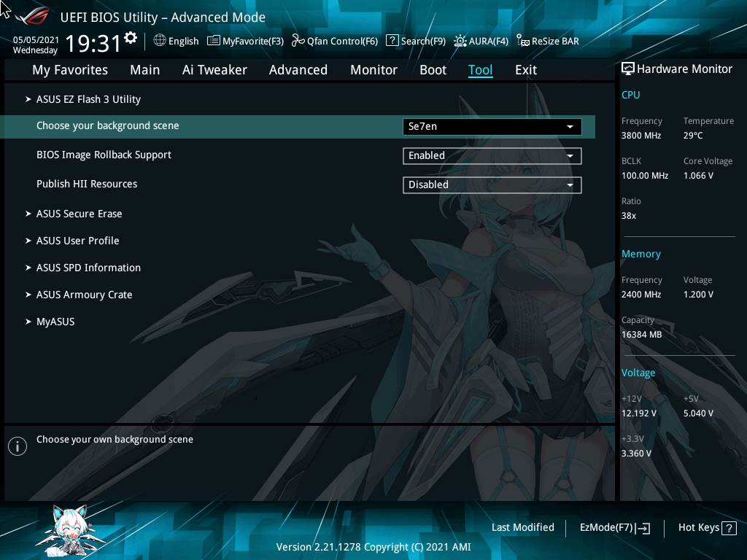Click the Publish HII Resources label

click(87, 184)
